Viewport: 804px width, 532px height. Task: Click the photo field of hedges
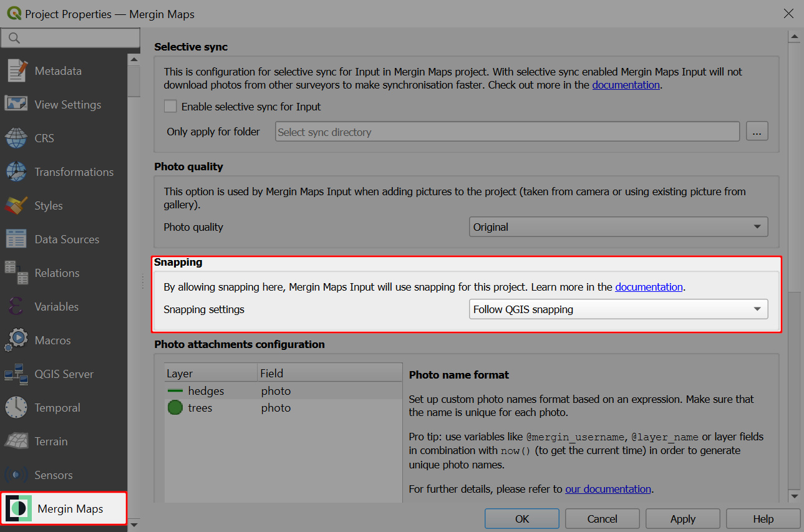[276, 391]
